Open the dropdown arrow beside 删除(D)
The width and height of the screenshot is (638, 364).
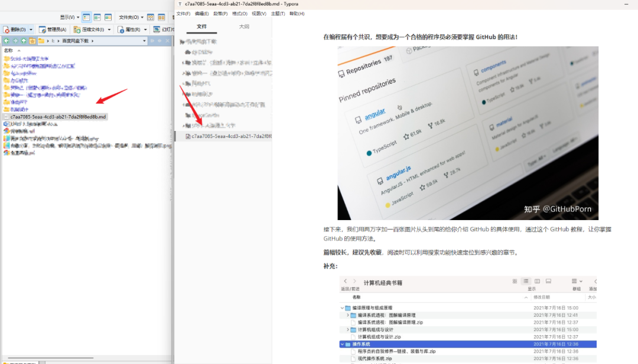point(31,29)
